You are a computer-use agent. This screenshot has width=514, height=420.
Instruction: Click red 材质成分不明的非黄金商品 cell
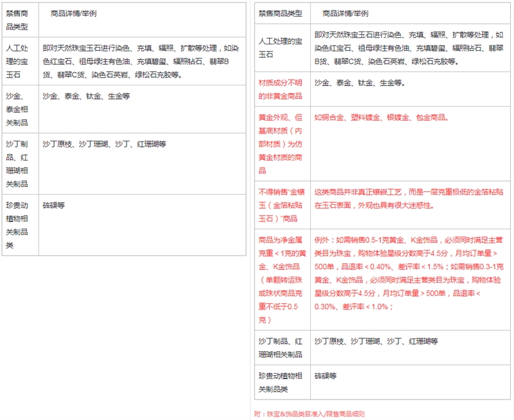pos(281,89)
